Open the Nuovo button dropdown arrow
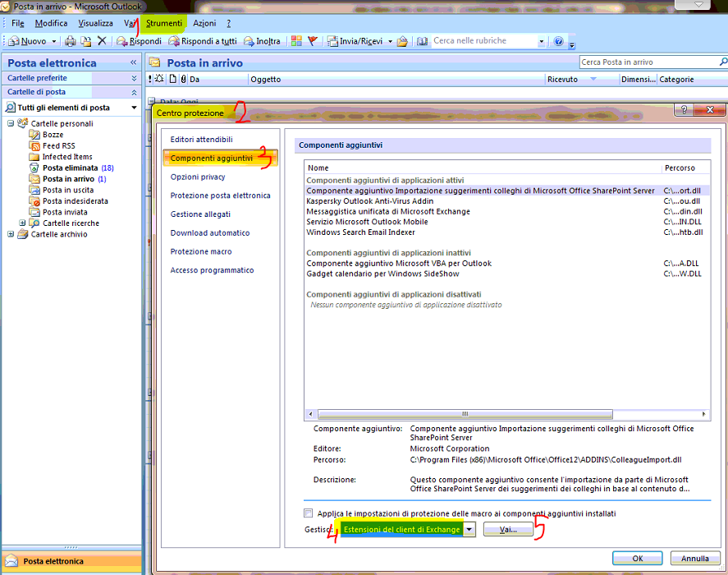The image size is (728, 575). pyautogui.click(x=54, y=41)
